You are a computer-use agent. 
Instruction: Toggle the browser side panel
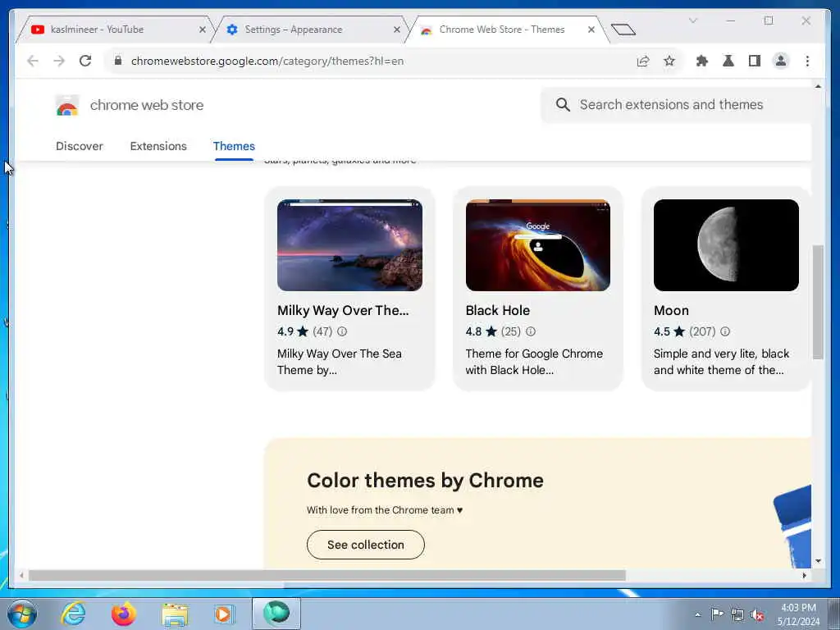755,61
